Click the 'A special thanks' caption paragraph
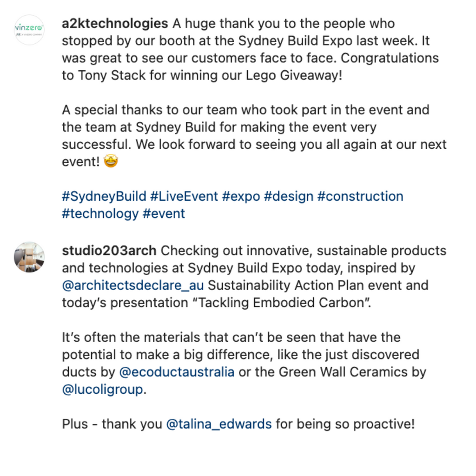Screen dimensions: 476x476 click(254, 136)
